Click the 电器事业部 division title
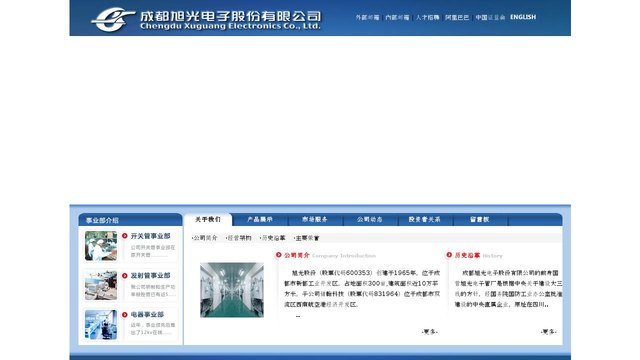640x360 pixels. click(x=147, y=315)
